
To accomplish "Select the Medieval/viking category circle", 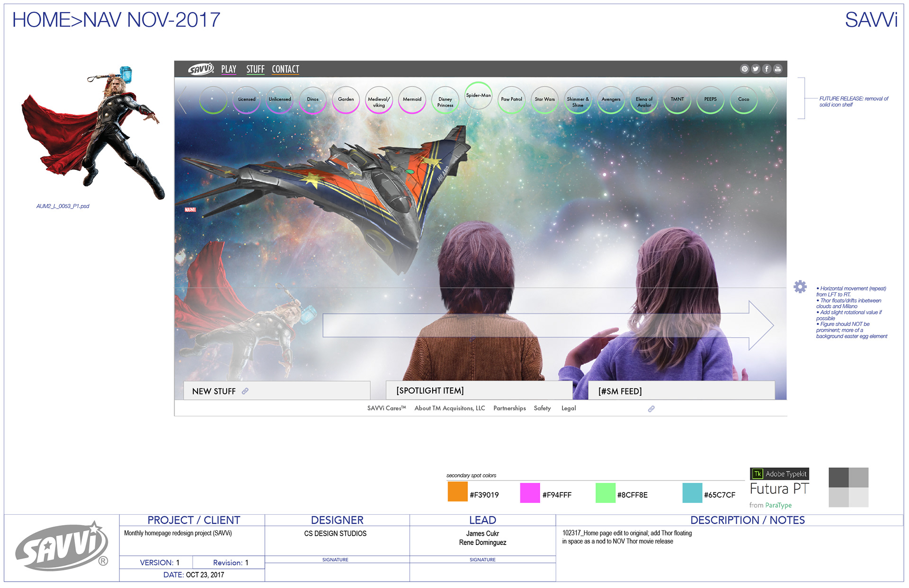I will [x=379, y=99].
